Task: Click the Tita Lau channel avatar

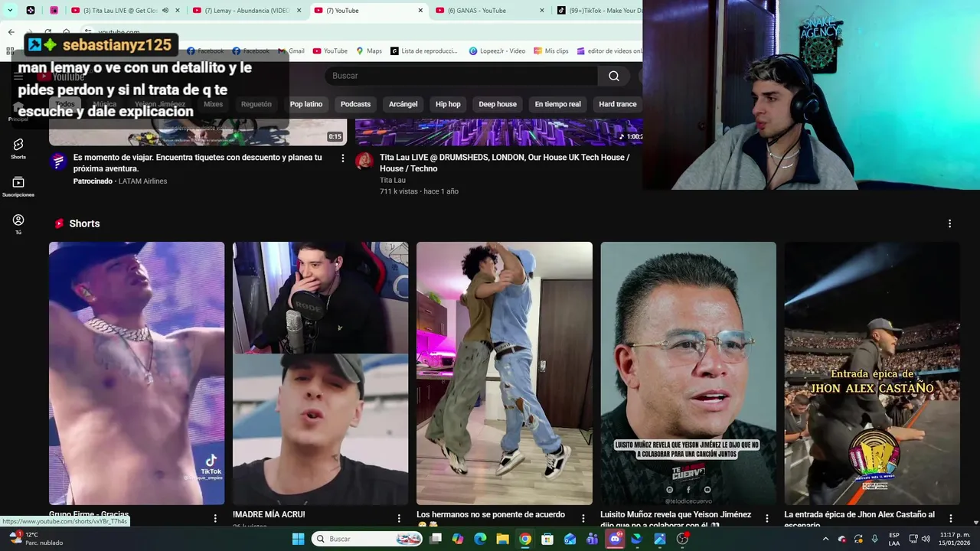Action: pyautogui.click(x=364, y=161)
